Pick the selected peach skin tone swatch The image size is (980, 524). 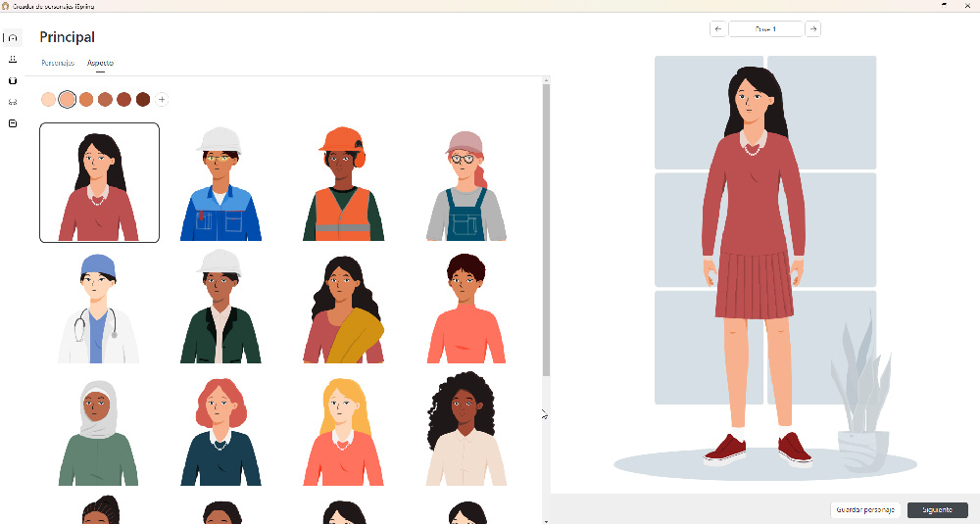tap(68, 99)
